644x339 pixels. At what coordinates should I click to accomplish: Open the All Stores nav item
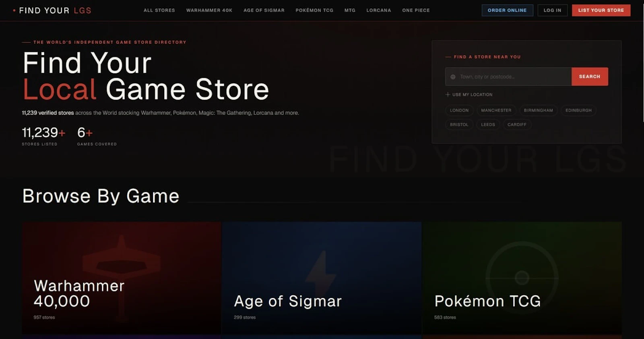(x=159, y=10)
